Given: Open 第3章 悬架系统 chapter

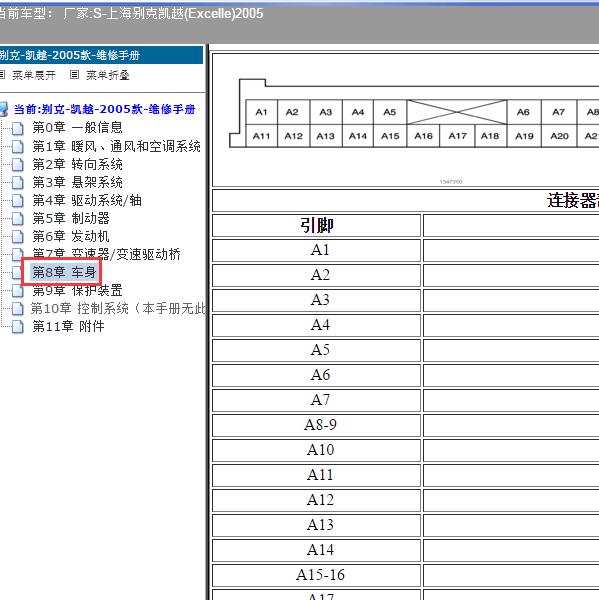Looking at the screenshot, I should pos(77,182).
